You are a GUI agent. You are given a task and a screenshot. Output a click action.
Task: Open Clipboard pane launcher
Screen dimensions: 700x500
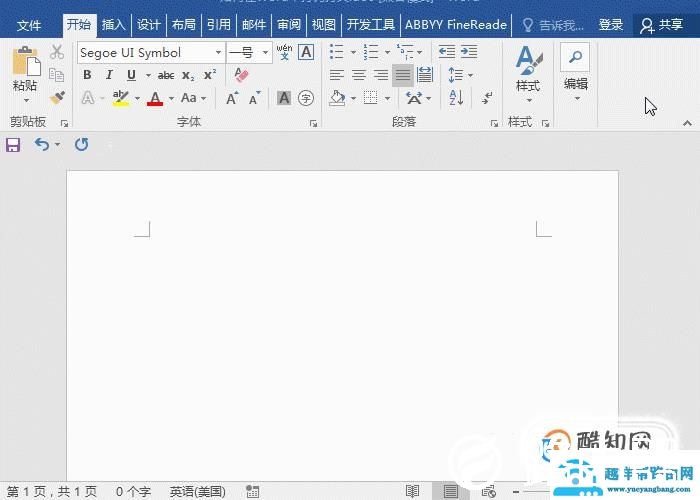pos(65,123)
